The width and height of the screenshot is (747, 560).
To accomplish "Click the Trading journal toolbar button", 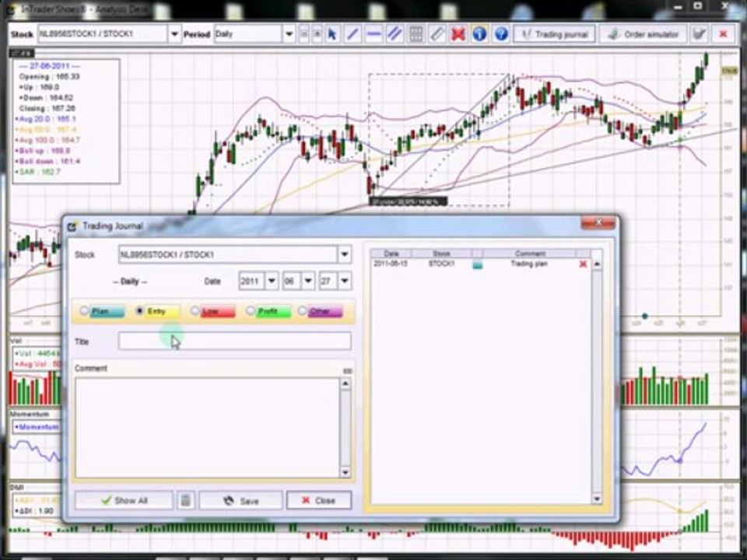I will click(x=554, y=34).
